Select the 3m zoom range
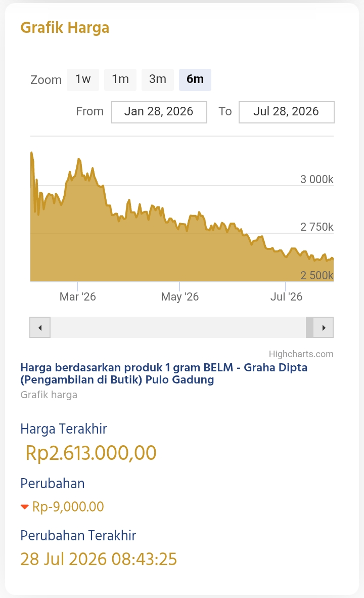The width and height of the screenshot is (364, 598). point(157,80)
